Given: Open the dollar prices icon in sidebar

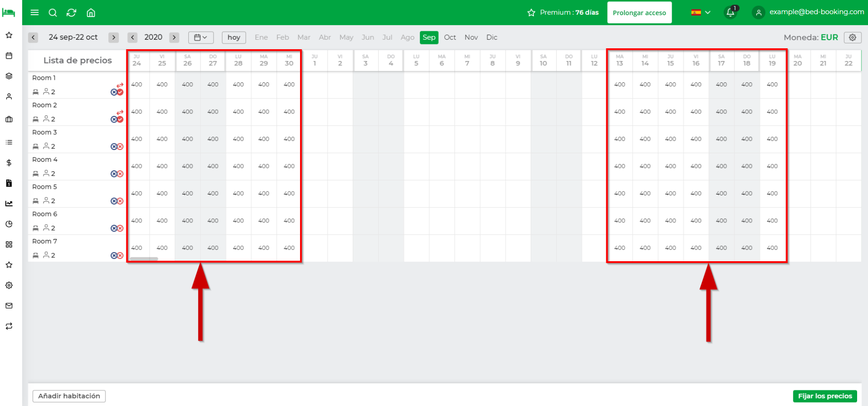Looking at the screenshot, I should (x=9, y=163).
